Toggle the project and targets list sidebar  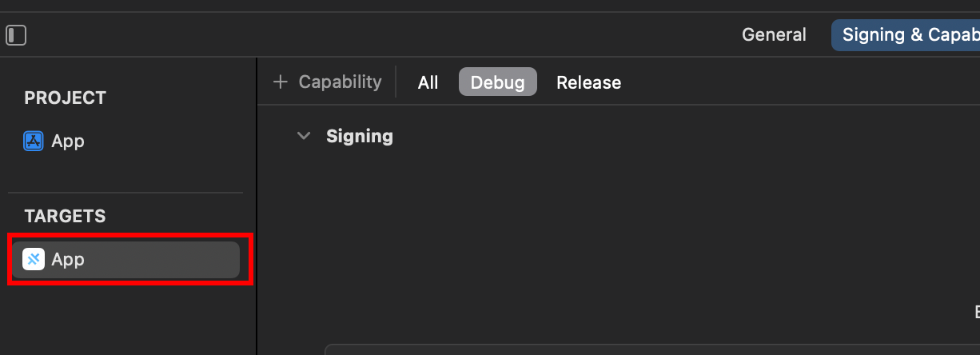click(x=16, y=35)
